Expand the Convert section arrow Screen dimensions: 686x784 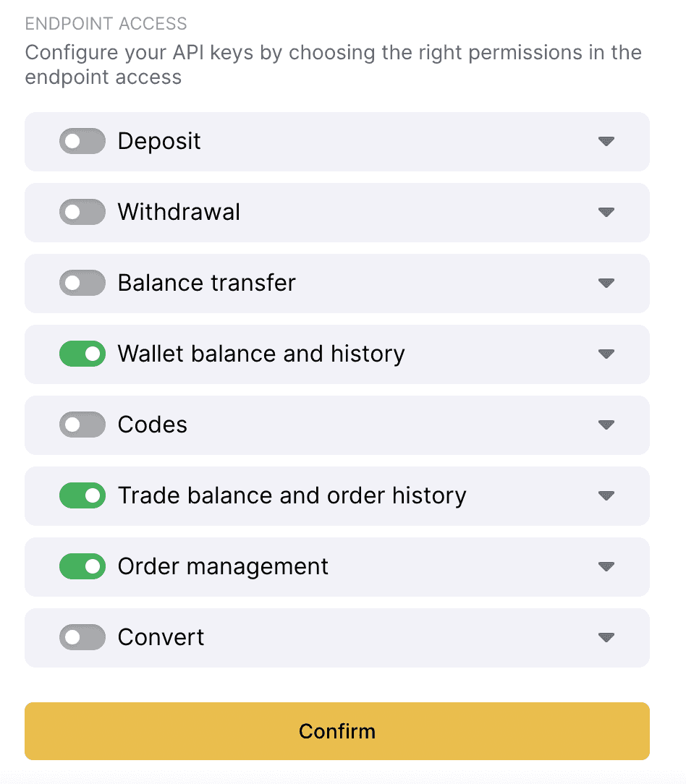606,638
